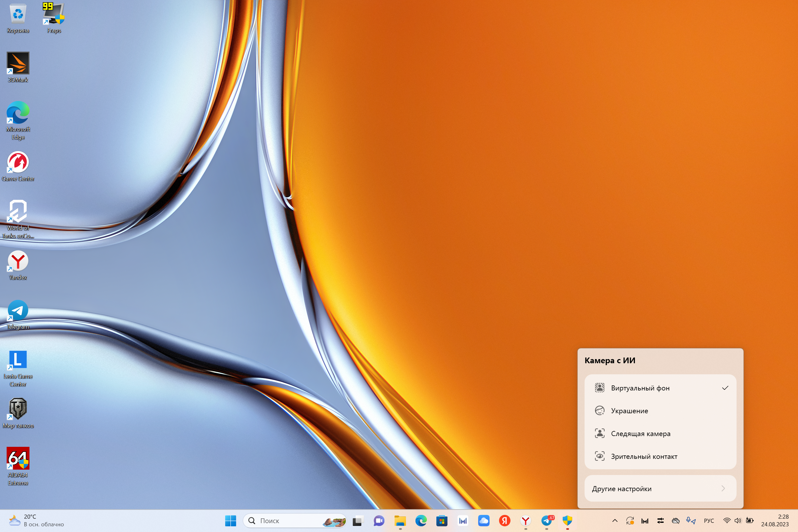This screenshot has width=798, height=532.
Task: Select the Telegram desktop shortcut
Action: pyautogui.click(x=18, y=315)
